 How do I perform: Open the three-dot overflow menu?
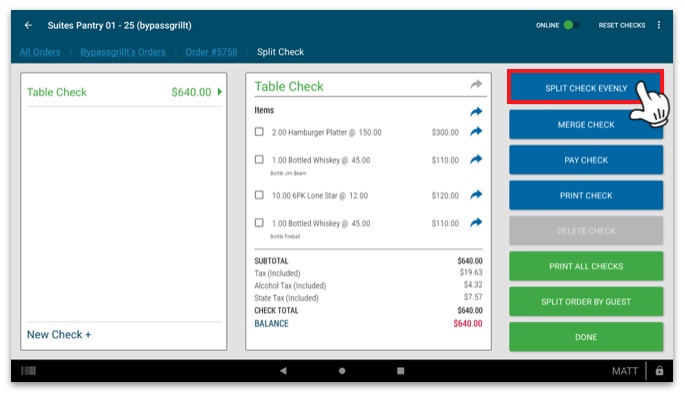pyautogui.click(x=659, y=25)
